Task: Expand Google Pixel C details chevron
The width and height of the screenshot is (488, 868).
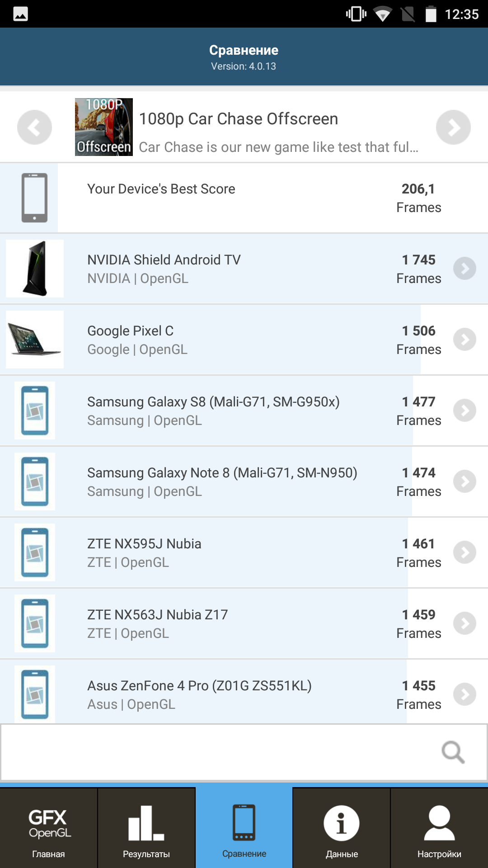Action: (465, 340)
